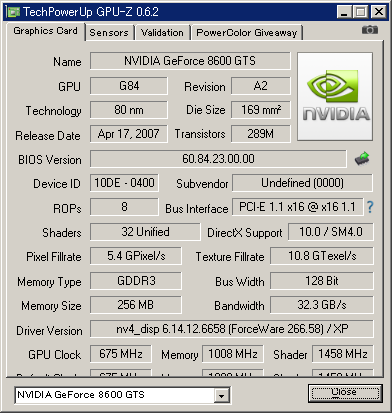The image size is (392, 413).
Task: Select Bus Width value 128 Bit
Action: [x=322, y=281]
